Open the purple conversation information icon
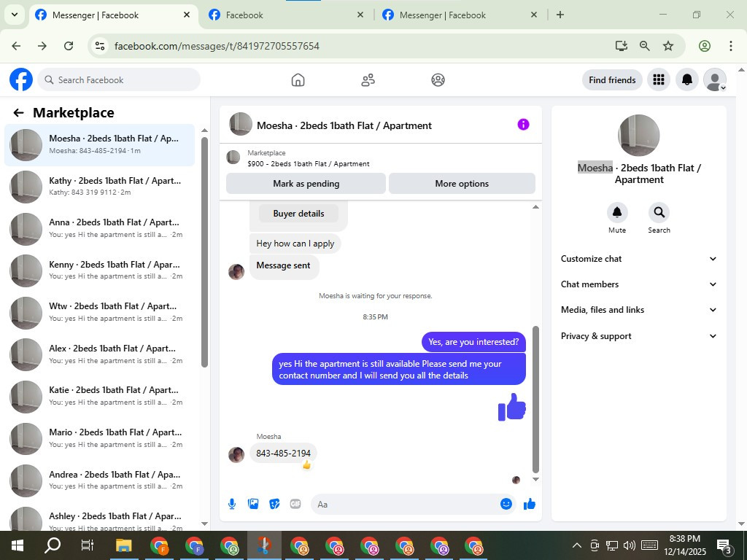747x560 pixels. click(x=523, y=124)
